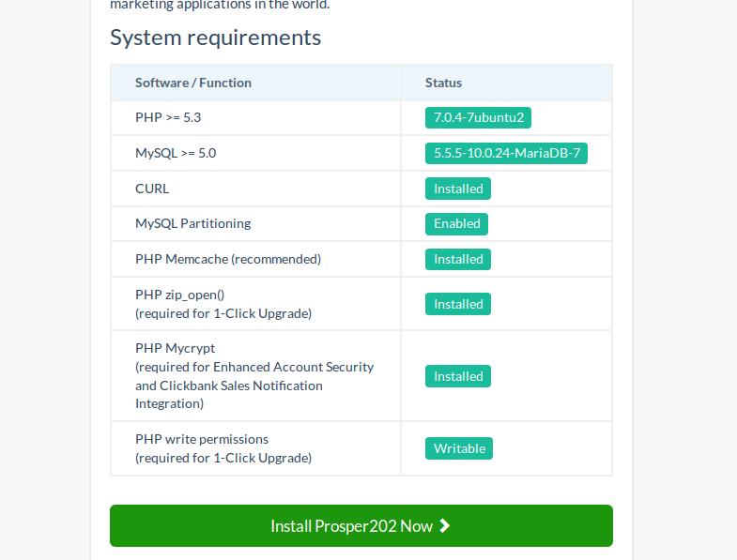Click the 'PHP >= 5.3' requirement cell

pos(255,117)
